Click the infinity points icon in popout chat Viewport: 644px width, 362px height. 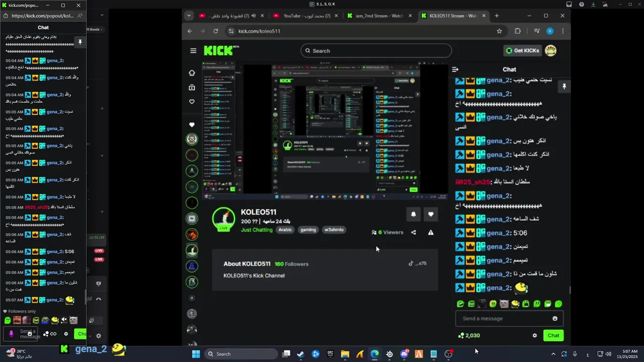point(50,334)
